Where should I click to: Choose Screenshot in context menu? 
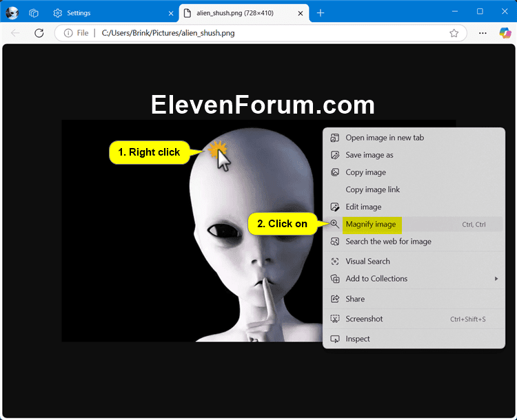point(414,319)
